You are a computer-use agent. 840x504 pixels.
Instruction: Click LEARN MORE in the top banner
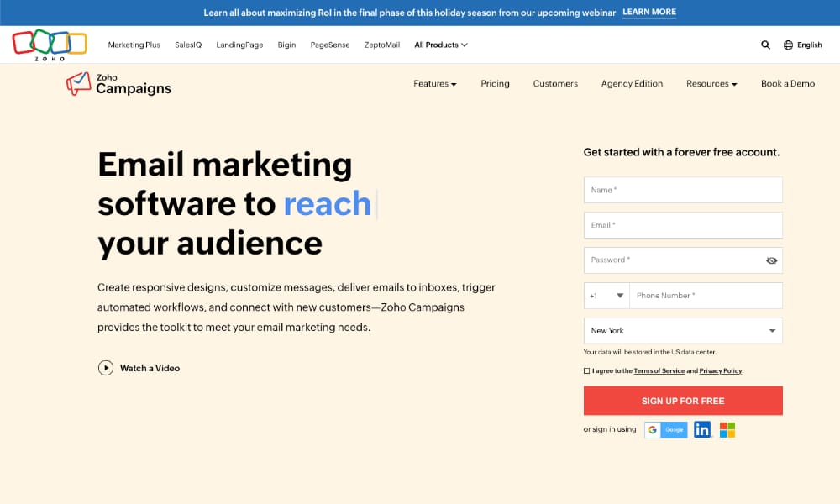pyautogui.click(x=649, y=13)
